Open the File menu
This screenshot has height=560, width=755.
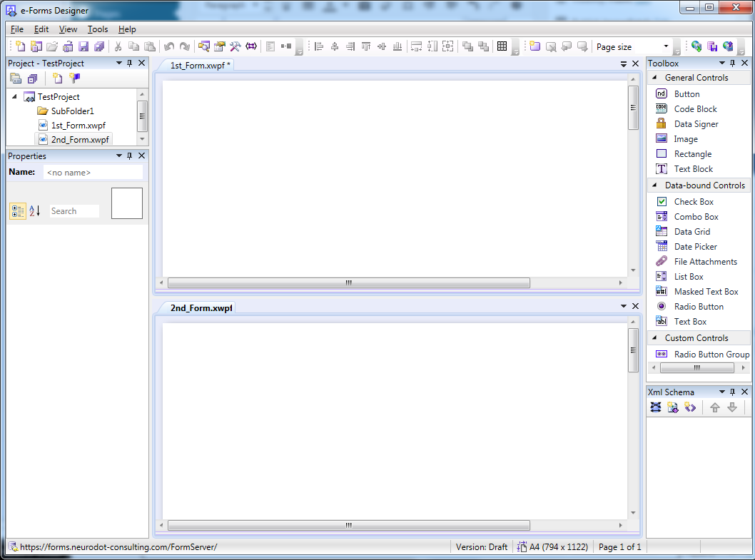pos(17,29)
